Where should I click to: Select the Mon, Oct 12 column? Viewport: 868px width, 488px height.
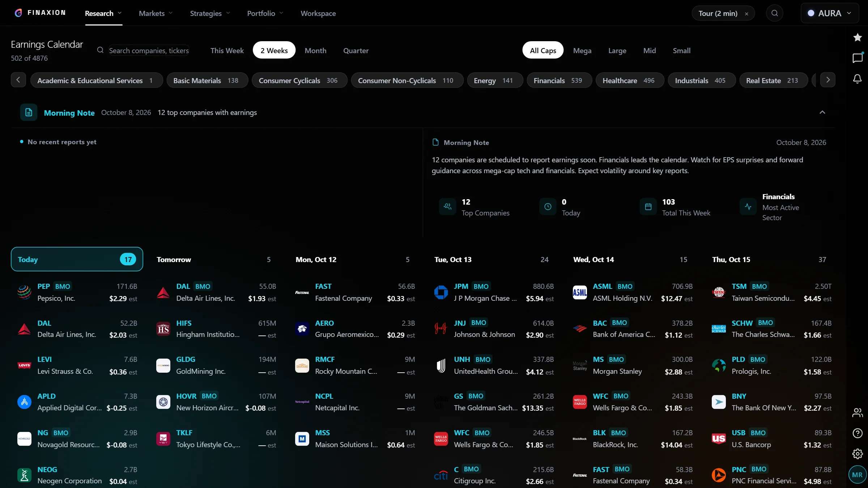355,259
